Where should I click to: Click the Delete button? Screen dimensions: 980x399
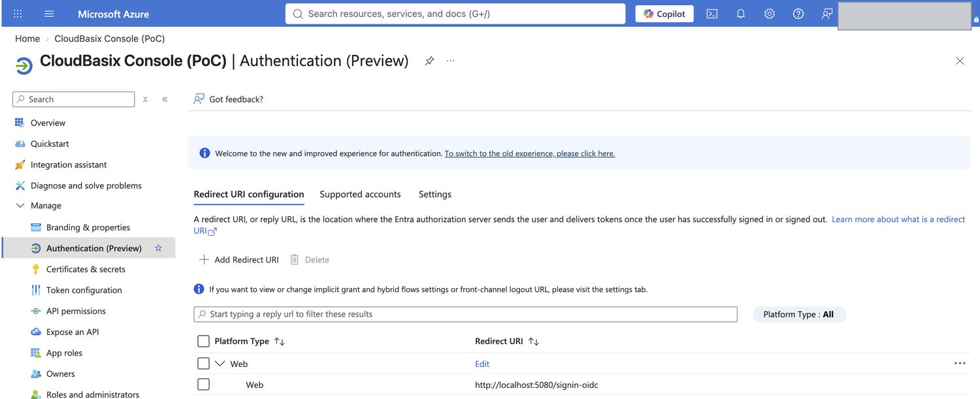click(310, 260)
